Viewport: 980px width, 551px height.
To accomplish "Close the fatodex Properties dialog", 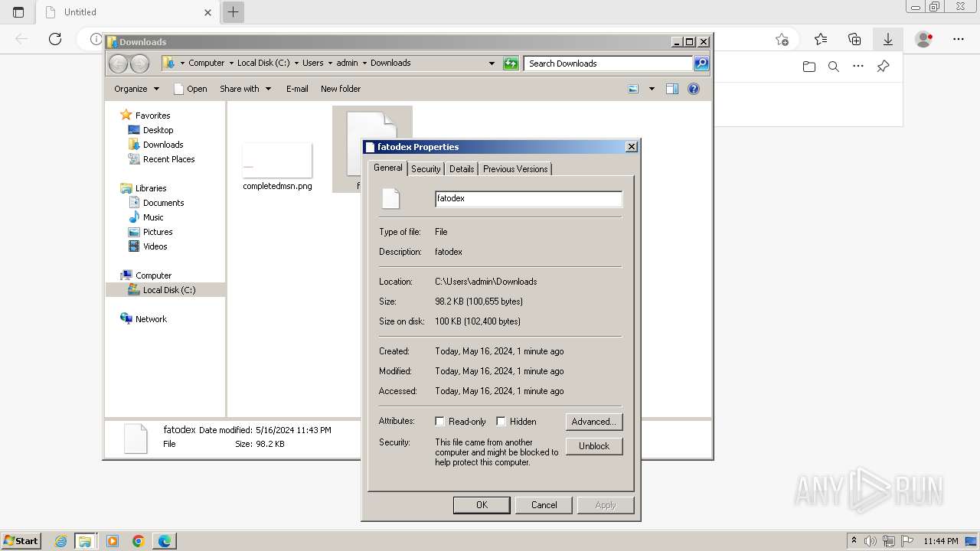I will pyautogui.click(x=632, y=147).
